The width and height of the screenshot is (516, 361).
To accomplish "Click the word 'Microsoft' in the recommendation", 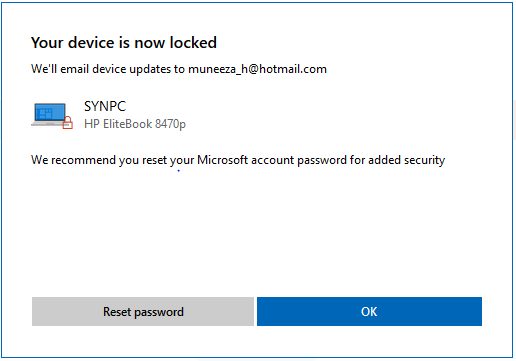I will click(x=222, y=160).
